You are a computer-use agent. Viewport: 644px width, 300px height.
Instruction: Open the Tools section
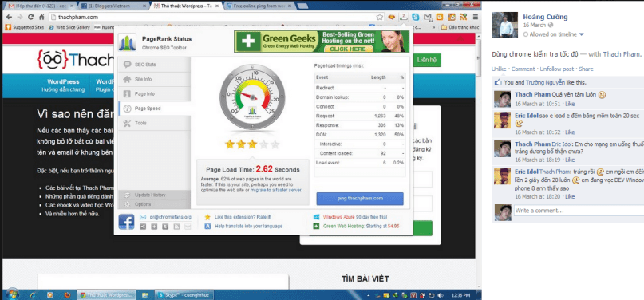[x=155, y=123]
